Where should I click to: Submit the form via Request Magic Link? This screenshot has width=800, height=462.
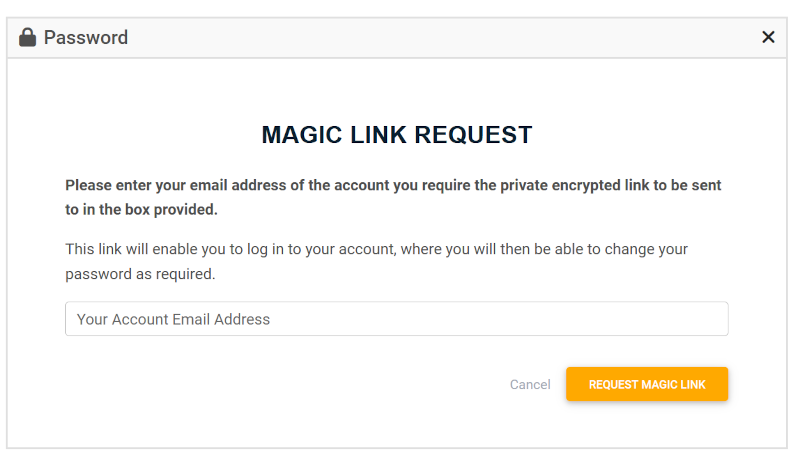pos(646,384)
